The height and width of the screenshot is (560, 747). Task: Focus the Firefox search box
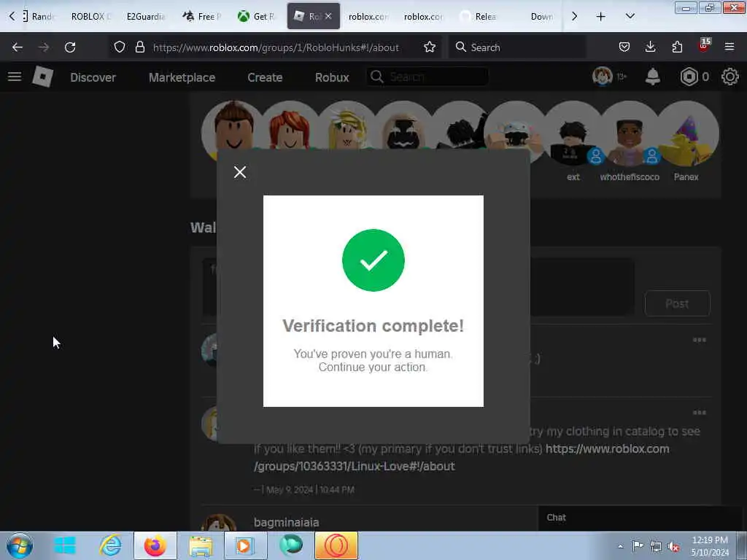coord(517,47)
